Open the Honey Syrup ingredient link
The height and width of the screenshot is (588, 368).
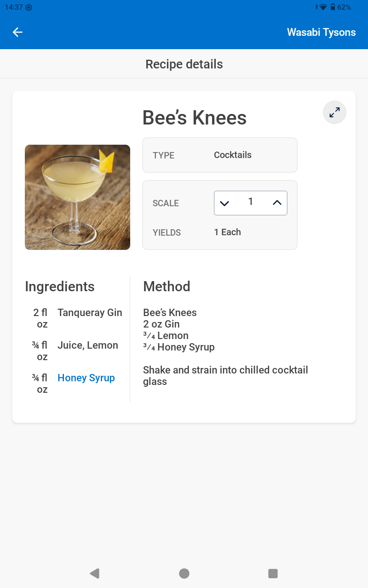click(x=86, y=378)
